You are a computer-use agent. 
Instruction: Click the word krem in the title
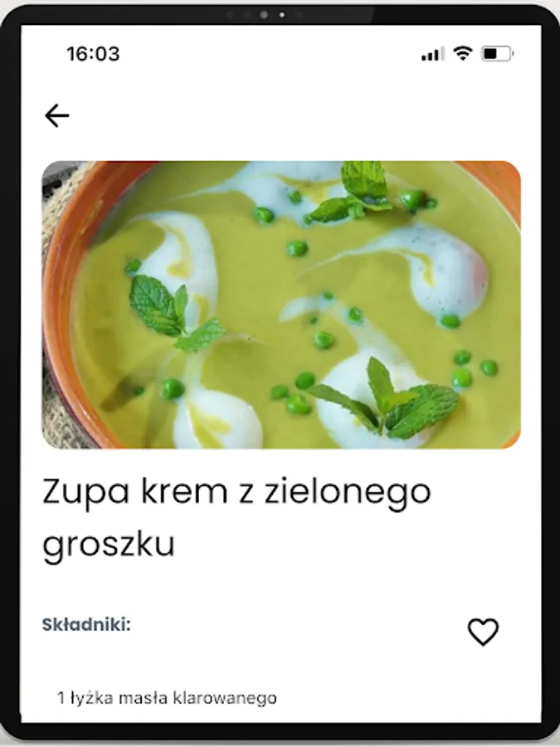pos(184,491)
